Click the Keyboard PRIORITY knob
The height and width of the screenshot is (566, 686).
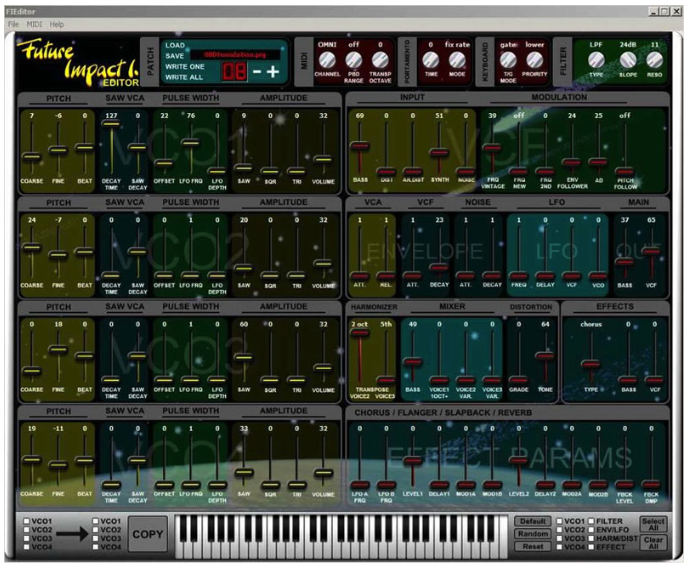click(x=534, y=59)
